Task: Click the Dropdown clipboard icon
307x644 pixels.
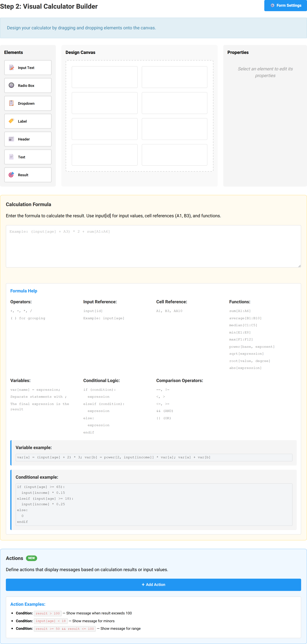Action: coord(11,103)
